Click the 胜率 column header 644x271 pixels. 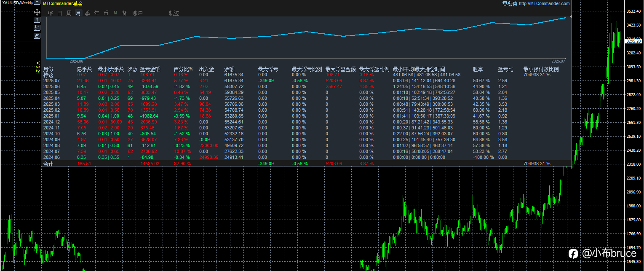pyautogui.click(x=478, y=69)
